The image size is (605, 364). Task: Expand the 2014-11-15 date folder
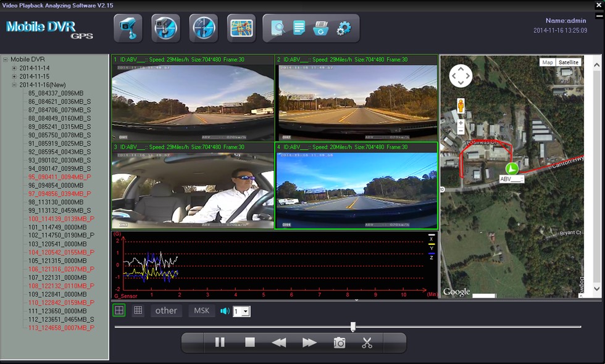[x=14, y=77]
